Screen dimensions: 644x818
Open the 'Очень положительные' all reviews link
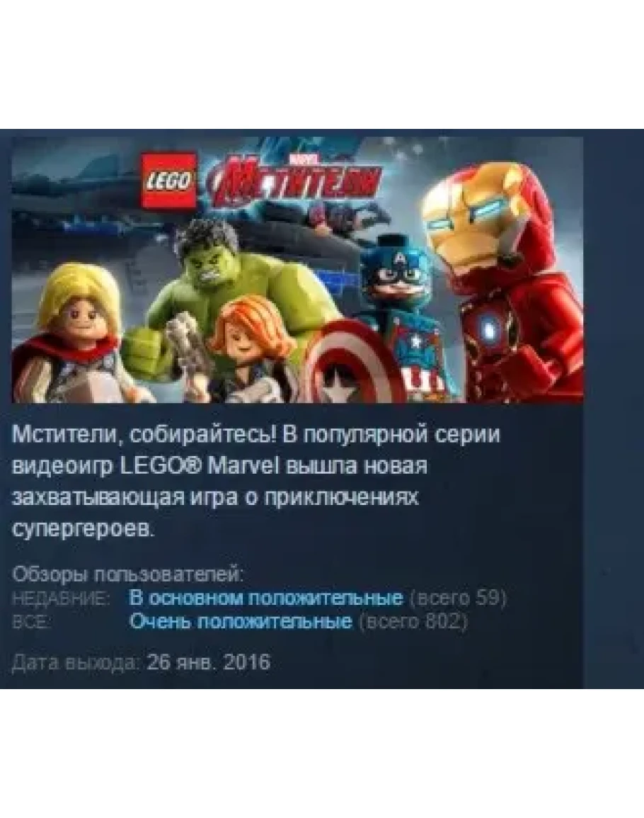coord(241,621)
